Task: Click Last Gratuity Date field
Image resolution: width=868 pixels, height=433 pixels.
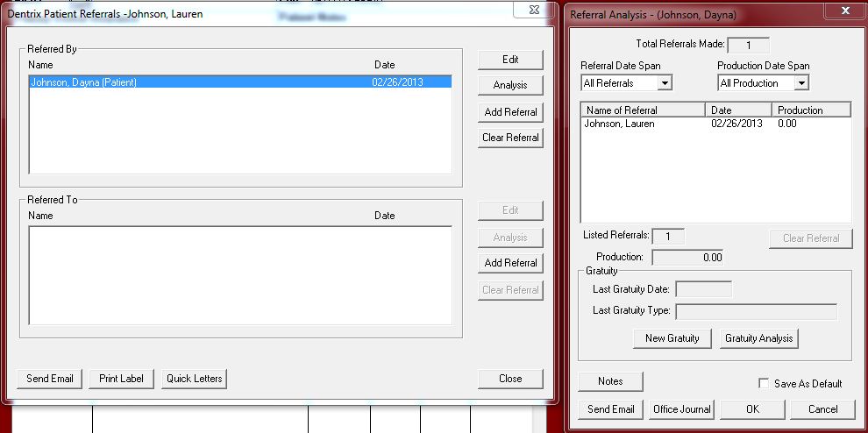Action: pos(703,289)
